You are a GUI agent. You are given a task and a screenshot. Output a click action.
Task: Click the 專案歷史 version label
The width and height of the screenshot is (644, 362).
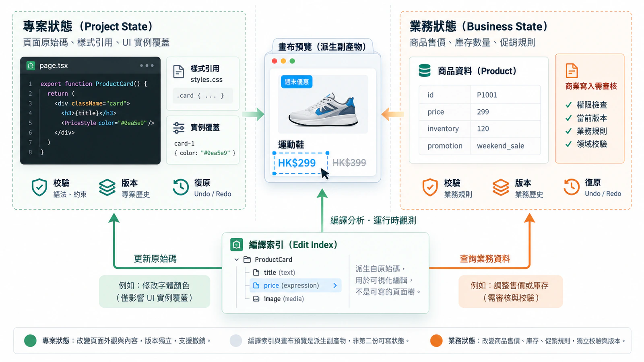pyautogui.click(x=136, y=195)
